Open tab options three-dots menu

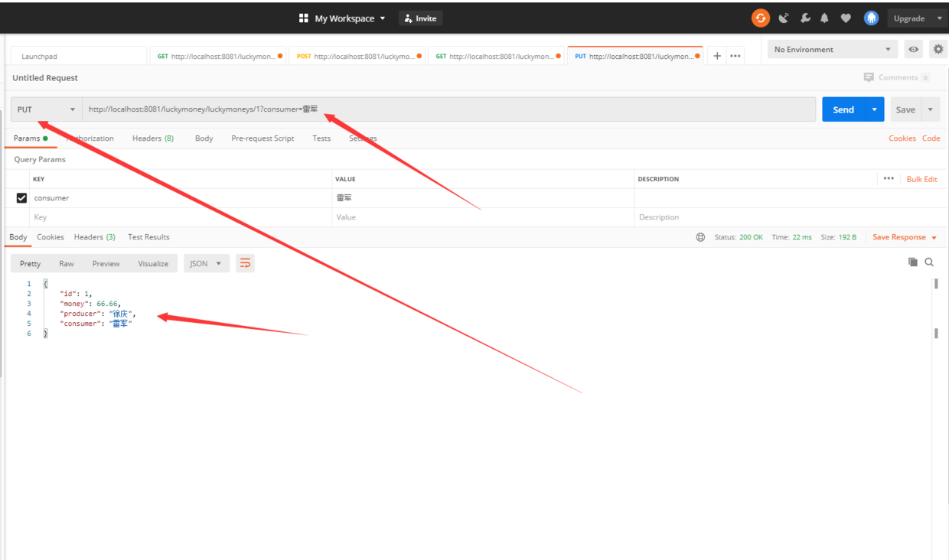(735, 56)
